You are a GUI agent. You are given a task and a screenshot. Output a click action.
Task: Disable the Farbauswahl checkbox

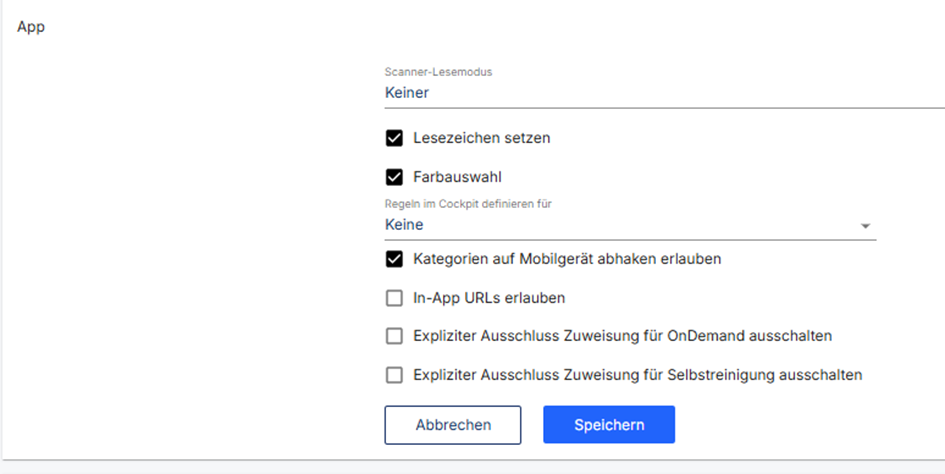(394, 177)
